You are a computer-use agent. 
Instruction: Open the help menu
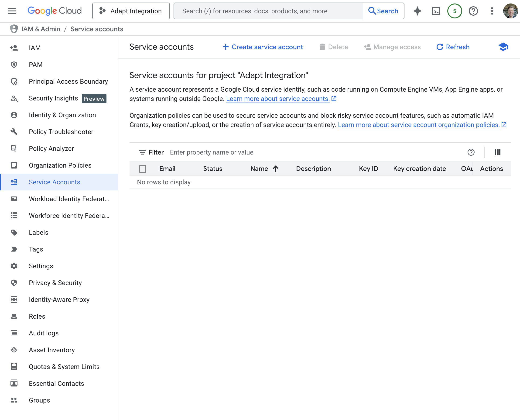[474, 11]
